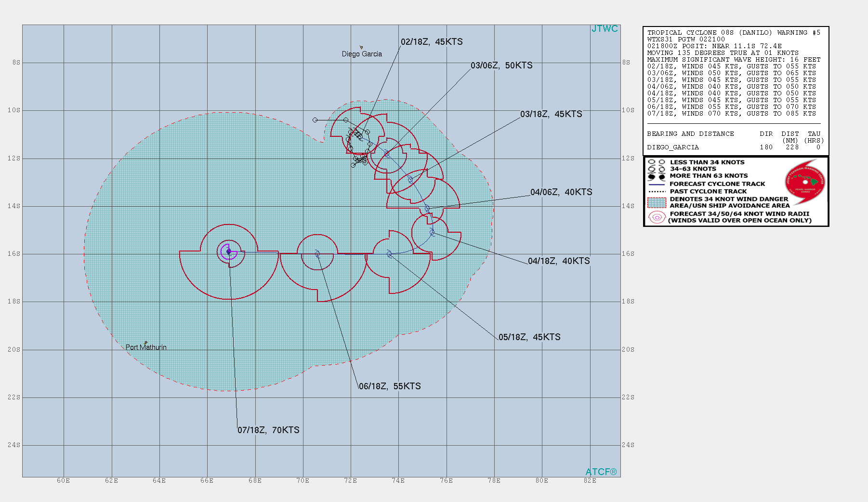Click the 'WTXS31 PGTW 022100' line
Screen dimensions: 868x502
pyautogui.click(x=686, y=40)
